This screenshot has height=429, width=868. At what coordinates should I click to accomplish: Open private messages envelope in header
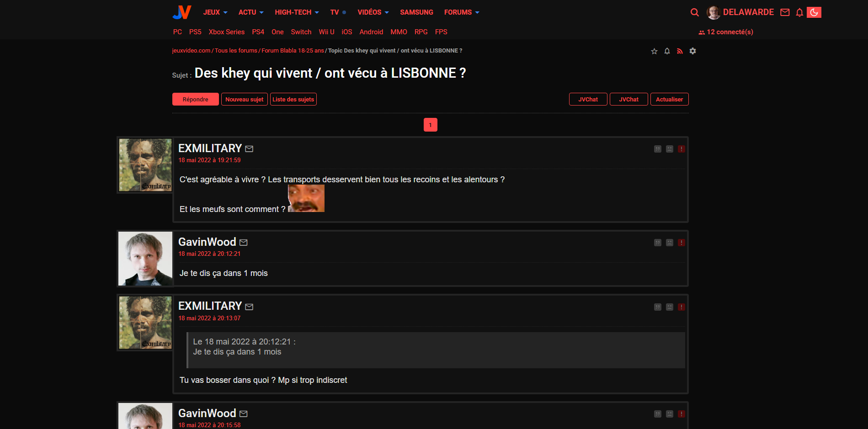pos(785,12)
